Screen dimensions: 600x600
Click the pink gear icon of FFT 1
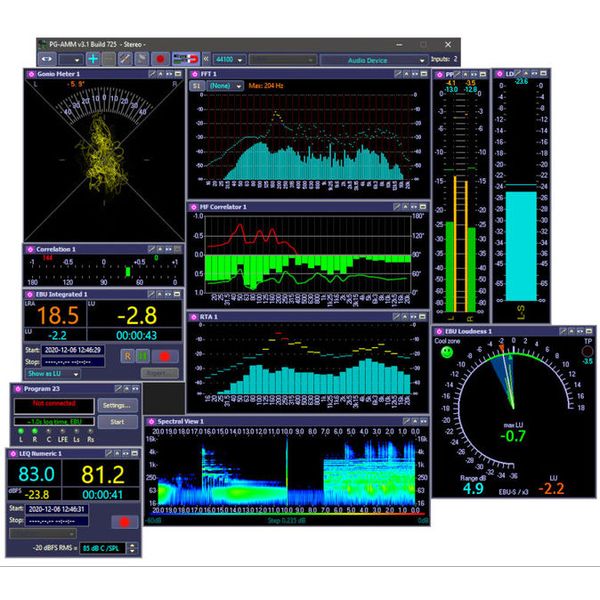click(x=195, y=74)
